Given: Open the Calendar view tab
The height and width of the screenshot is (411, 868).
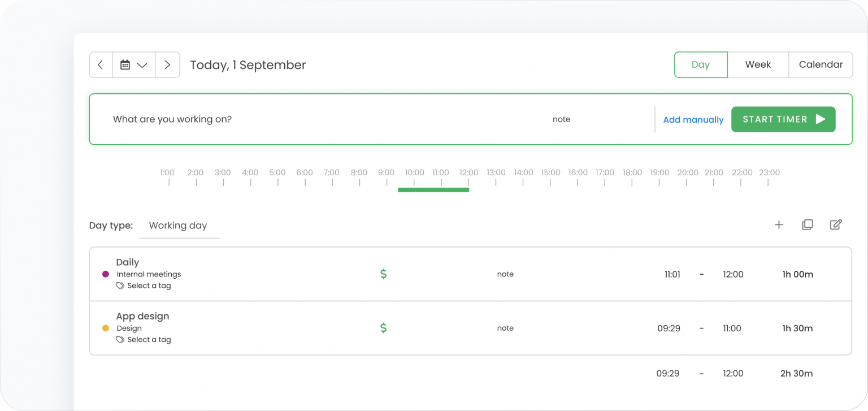Looking at the screenshot, I should [821, 64].
